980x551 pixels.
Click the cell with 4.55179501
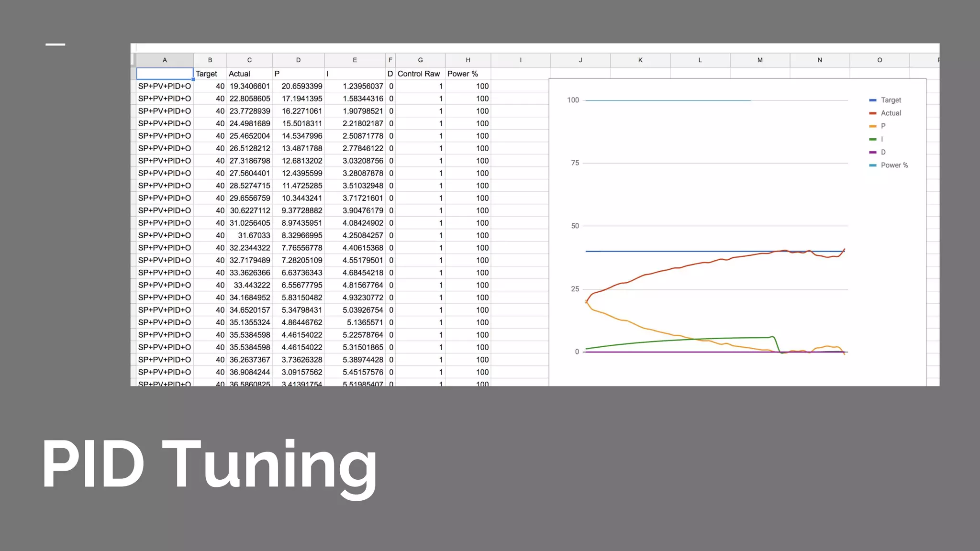[355, 260]
